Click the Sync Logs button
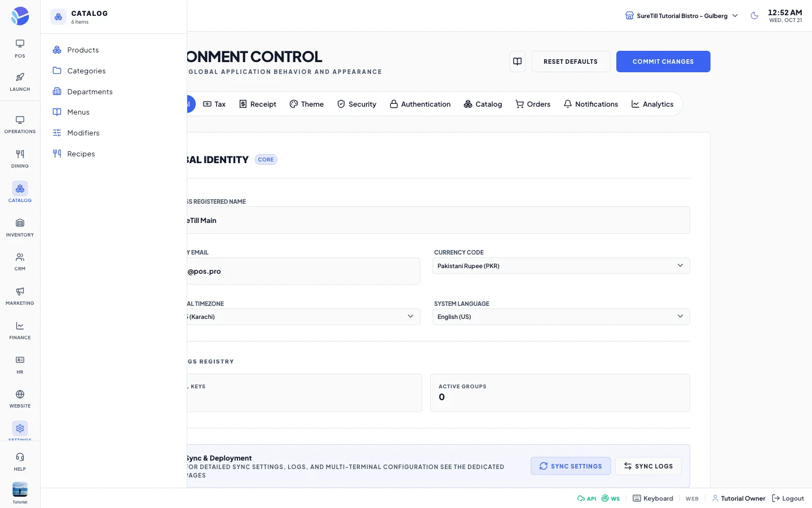The image size is (812, 508). pos(648,466)
